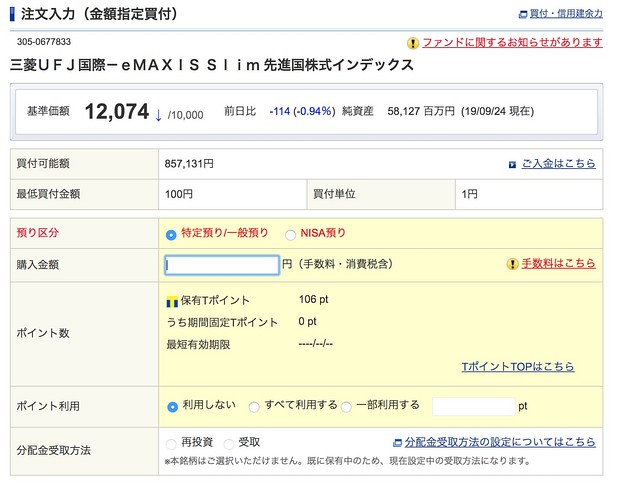Click the base price value 12,074
The width and height of the screenshot is (617, 500).
click(117, 111)
